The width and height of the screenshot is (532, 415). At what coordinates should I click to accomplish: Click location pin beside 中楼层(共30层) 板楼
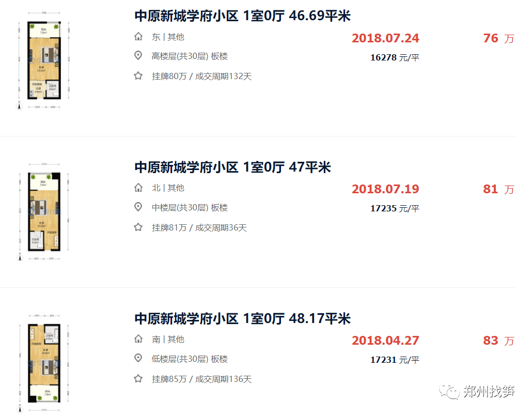click(138, 207)
